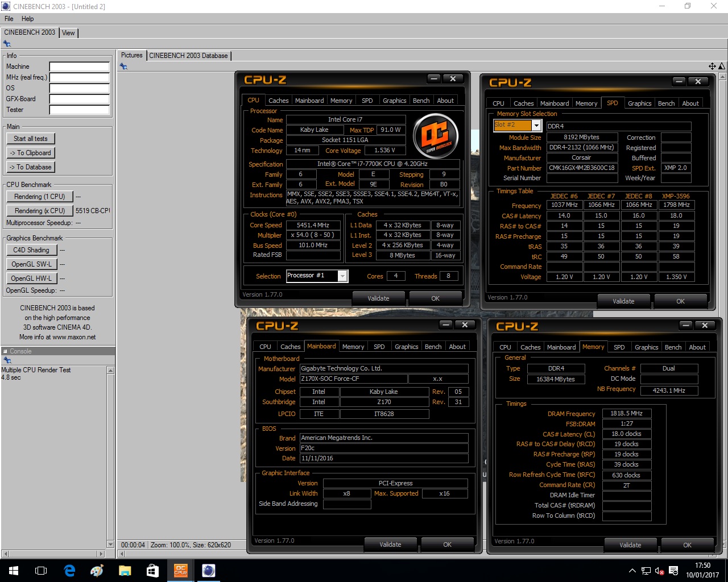Viewport: 728px width, 582px height.
Task: Open SPD tab in the Memory CPU-Z window
Action: pyautogui.click(x=619, y=347)
